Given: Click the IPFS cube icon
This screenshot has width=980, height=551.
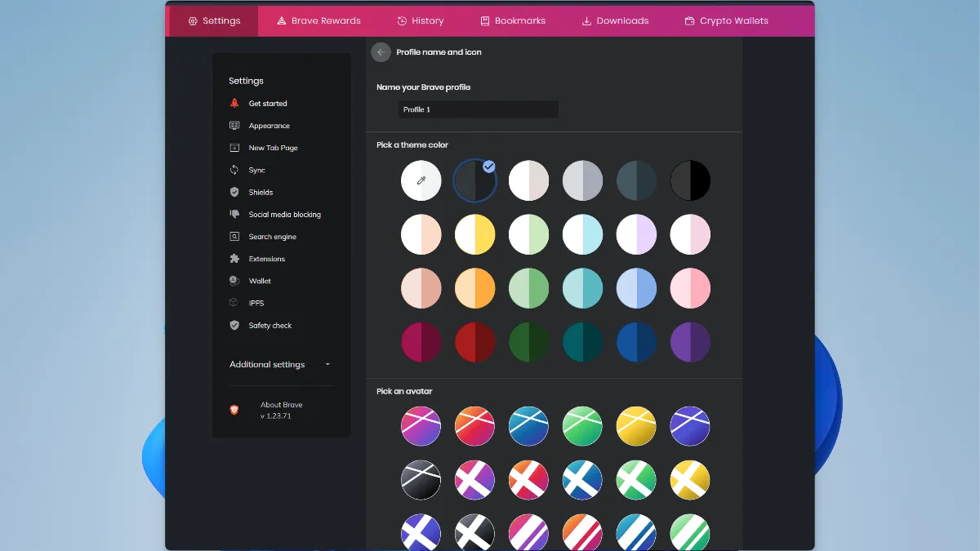Looking at the screenshot, I should (x=234, y=303).
